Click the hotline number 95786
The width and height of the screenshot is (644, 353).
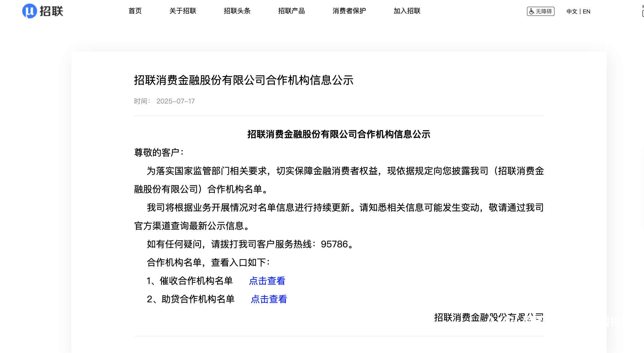pyautogui.click(x=334, y=244)
